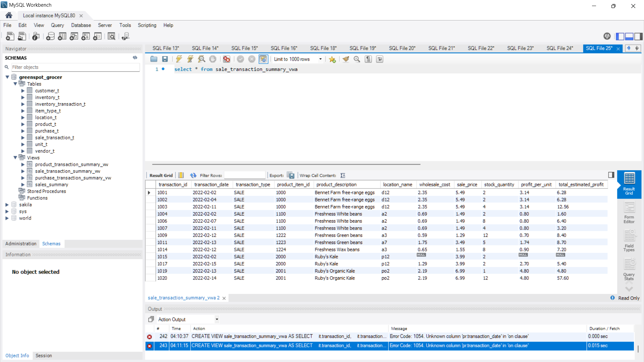Toggle the bottom output panel

629,36
